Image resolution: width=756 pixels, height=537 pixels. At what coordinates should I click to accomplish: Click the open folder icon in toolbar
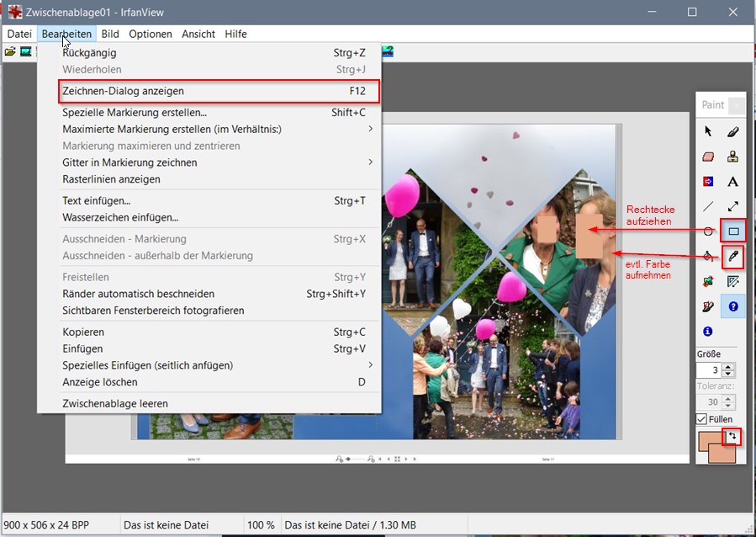tap(10, 52)
